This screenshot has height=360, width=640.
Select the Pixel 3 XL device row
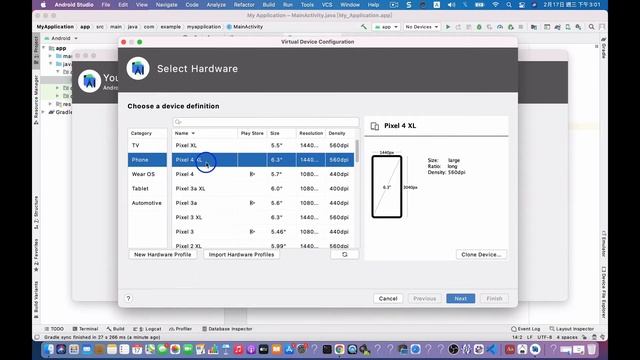coord(263,218)
